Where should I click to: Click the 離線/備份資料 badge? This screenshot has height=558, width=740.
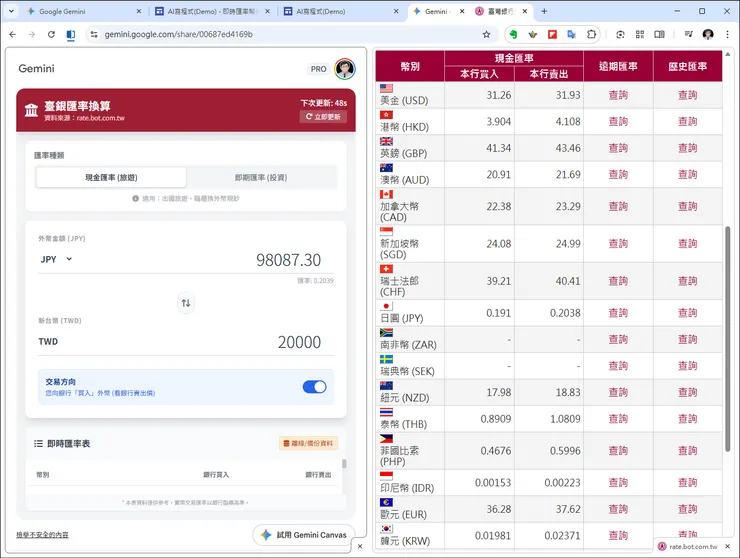(308, 443)
